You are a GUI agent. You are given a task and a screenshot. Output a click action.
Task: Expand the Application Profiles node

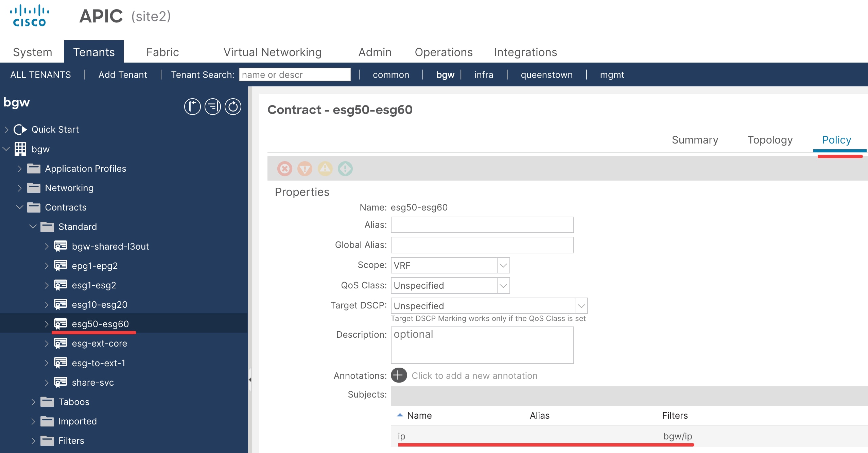20,169
